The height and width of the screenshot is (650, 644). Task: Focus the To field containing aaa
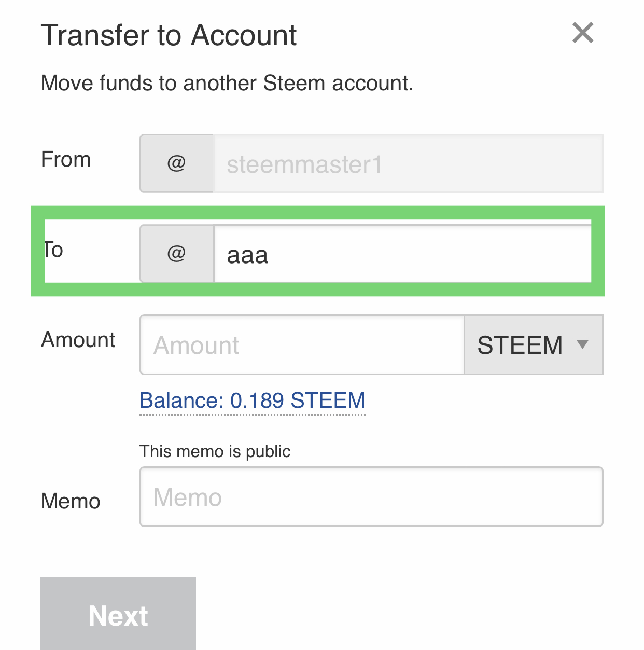pyautogui.click(x=402, y=254)
